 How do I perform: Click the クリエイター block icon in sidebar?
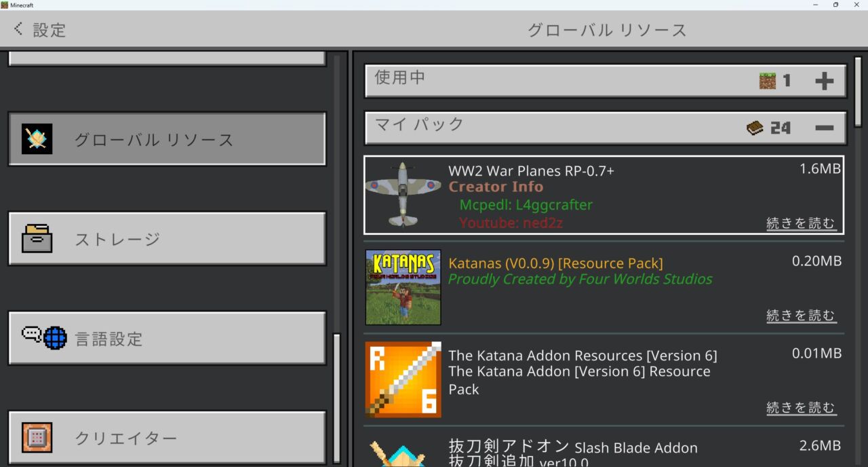(x=39, y=438)
